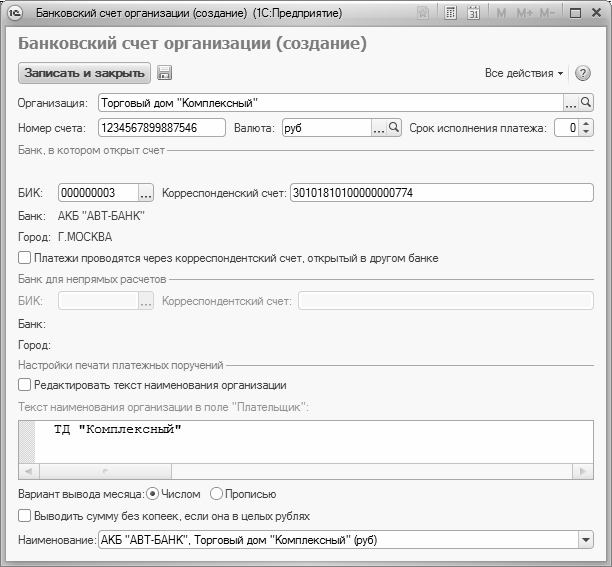Click the M- memory subtract button
The width and height of the screenshot is (612, 567).
547,14
